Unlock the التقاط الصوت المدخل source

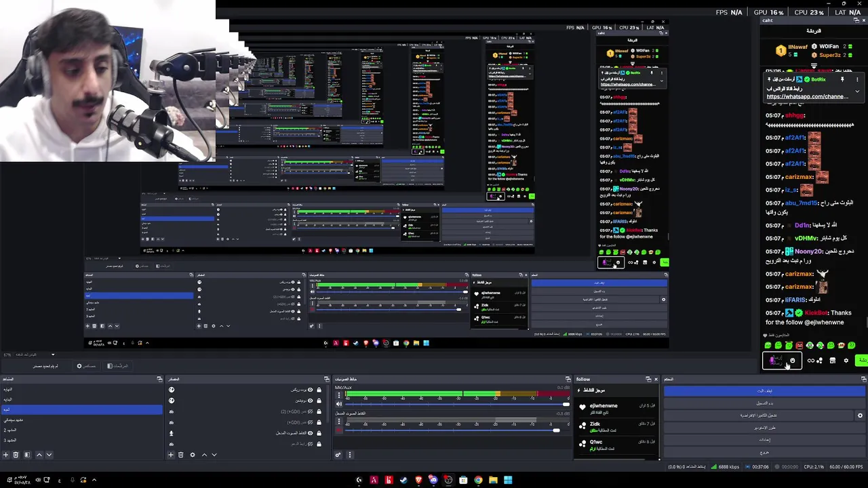pyautogui.click(x=319, y=433)
